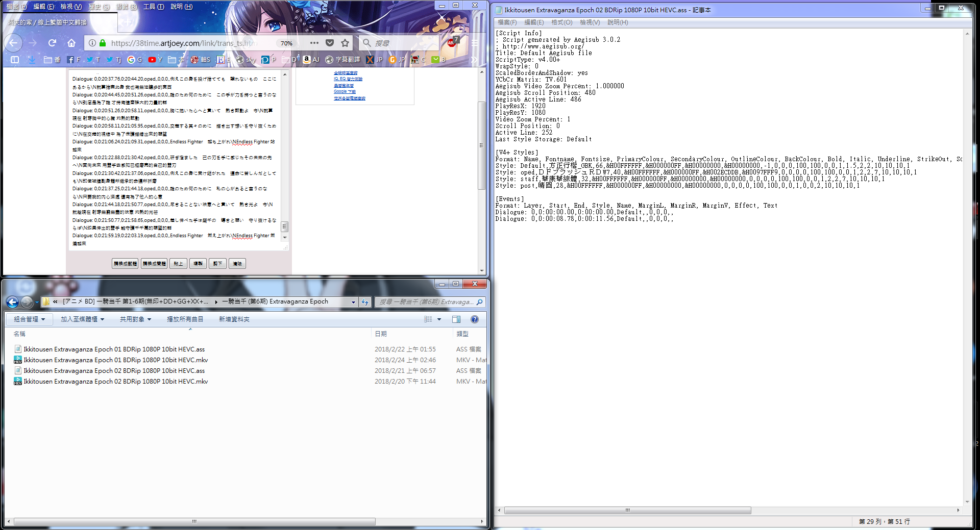Open 組合管理 dropdown in Explorer
Image resolution: width=980 pixels, height=530 pixels.
(29, 319)
